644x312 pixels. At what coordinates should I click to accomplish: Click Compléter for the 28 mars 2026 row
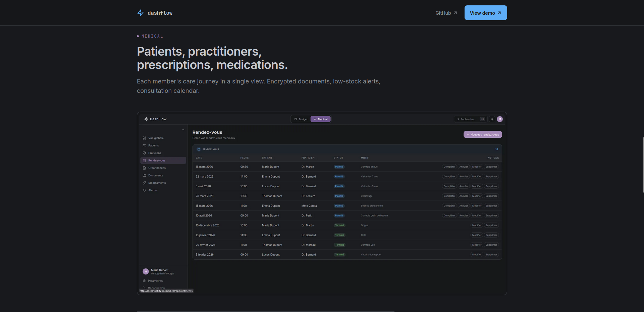tap(449, 196)
